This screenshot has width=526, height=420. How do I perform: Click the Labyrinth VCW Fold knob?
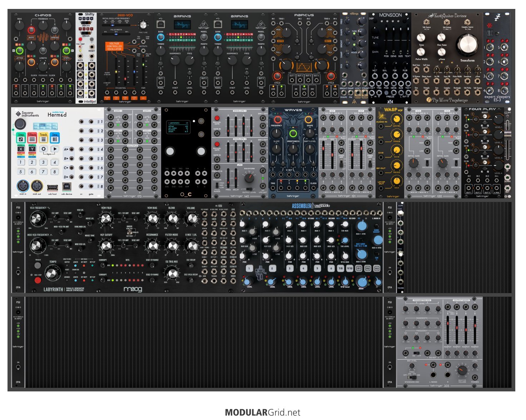[x=106, y=218]
